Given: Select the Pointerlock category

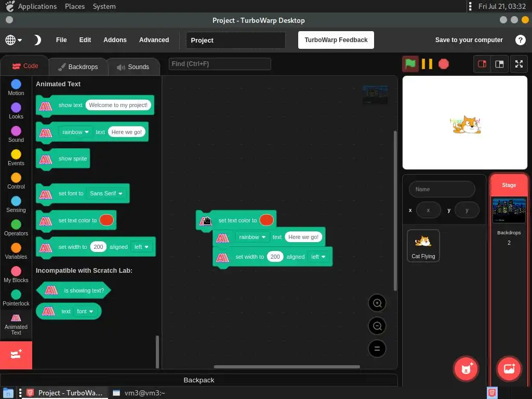Looking at the screenshot, I should [16, 298].
